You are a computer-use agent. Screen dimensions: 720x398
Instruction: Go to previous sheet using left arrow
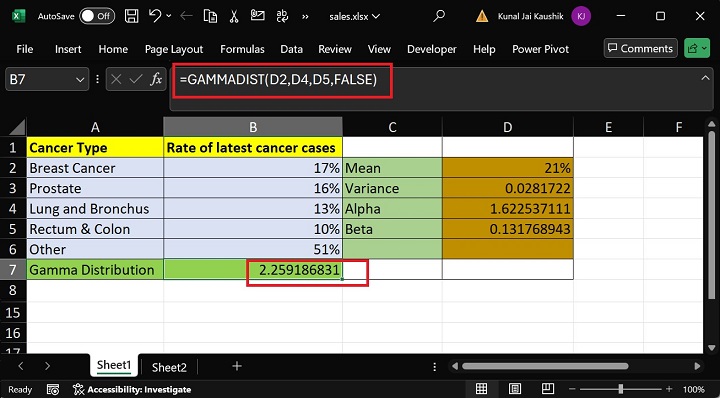[21, 366]
